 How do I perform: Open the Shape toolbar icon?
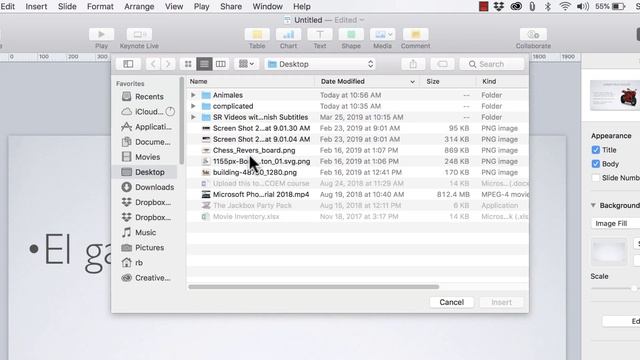351,35
